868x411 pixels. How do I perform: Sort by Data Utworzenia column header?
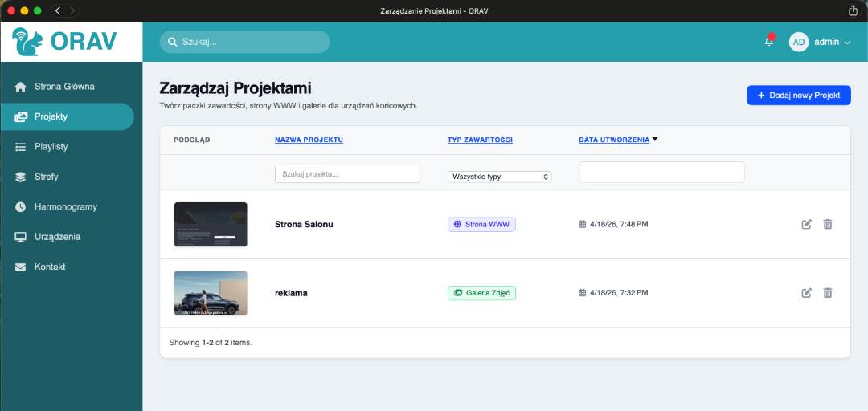pos(614,140)
